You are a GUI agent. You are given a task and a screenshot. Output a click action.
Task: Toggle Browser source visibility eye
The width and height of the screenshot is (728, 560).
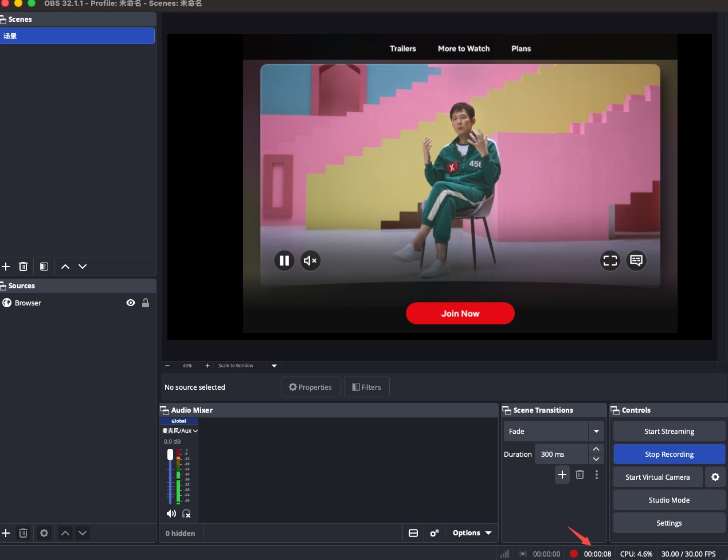(131, 303)
